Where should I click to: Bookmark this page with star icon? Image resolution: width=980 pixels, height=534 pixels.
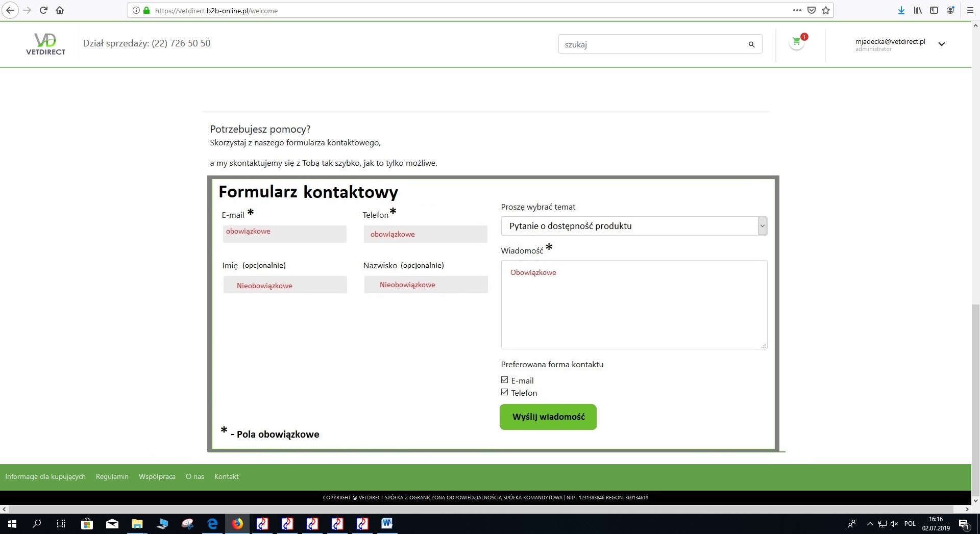(826, 10)
